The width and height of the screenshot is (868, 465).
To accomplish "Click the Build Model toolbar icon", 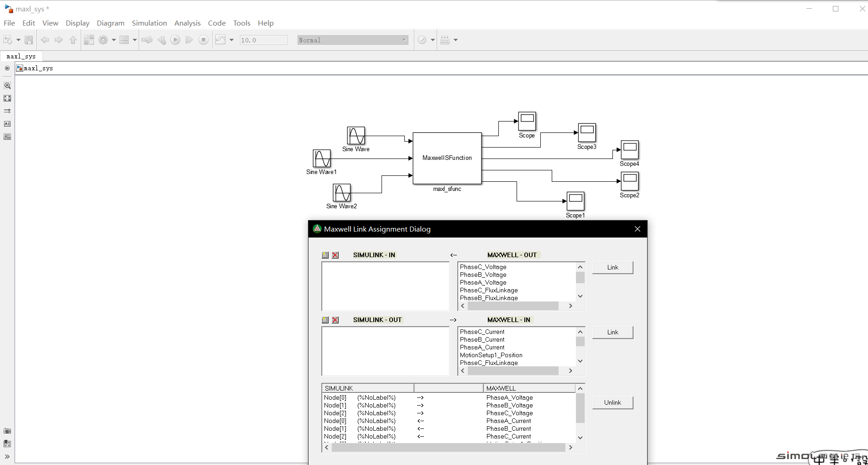I will click(445, 40).
